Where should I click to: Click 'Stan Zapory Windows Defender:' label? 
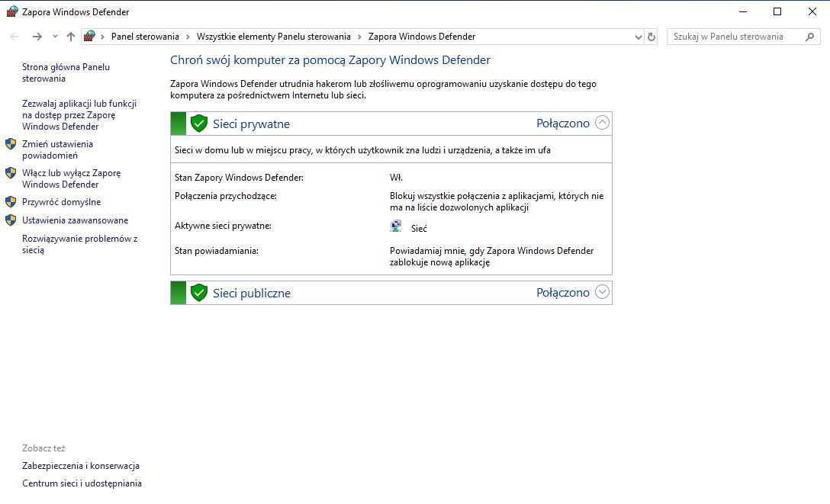point(240,178)
